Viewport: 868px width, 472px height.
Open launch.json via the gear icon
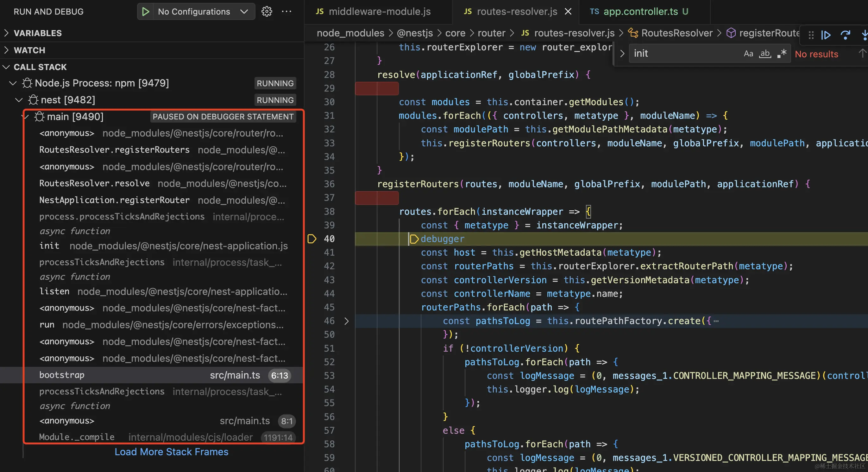[x=267, y=11]
